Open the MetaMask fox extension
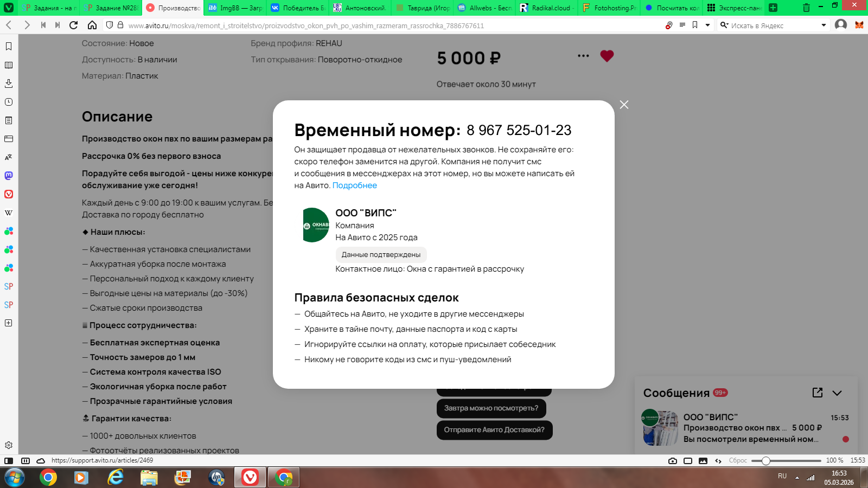Viewport: 868px width, 488px height. (859, 25)
